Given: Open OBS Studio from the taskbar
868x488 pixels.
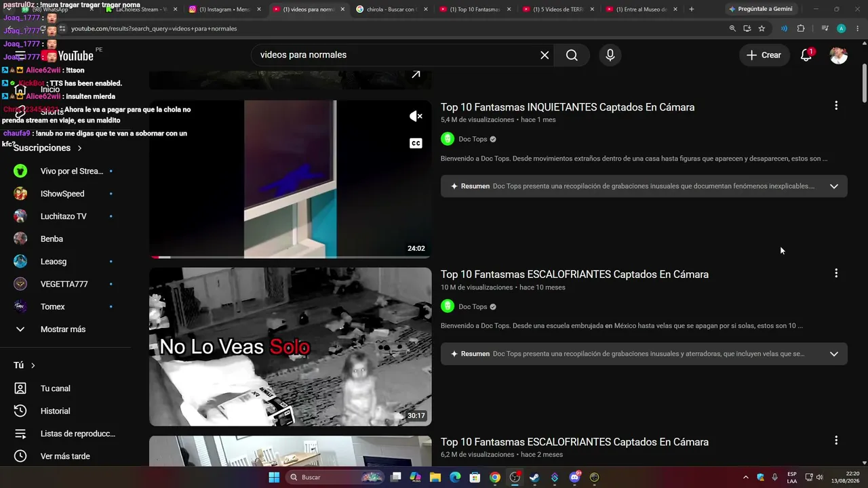Looking at the screenshot, I should pyautogui.click(x=515, y=477).
